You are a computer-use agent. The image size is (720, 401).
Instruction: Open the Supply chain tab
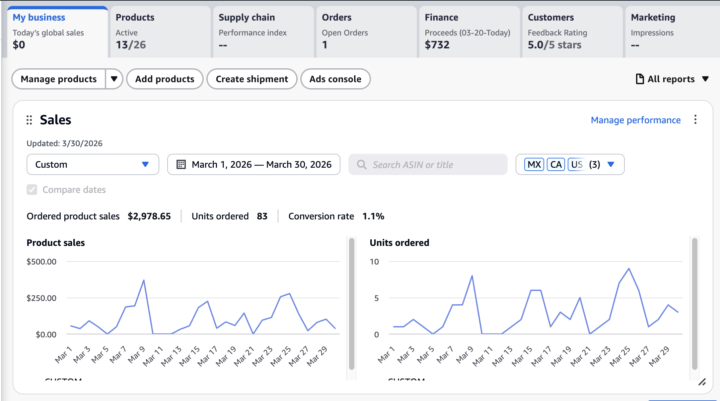pos(263,32)
